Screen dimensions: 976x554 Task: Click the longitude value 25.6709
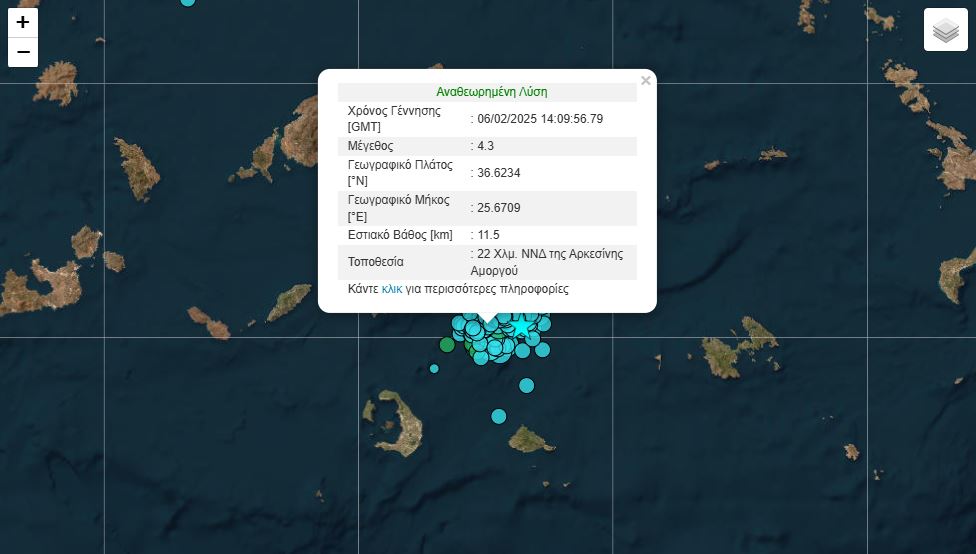[x=499, y=208]
